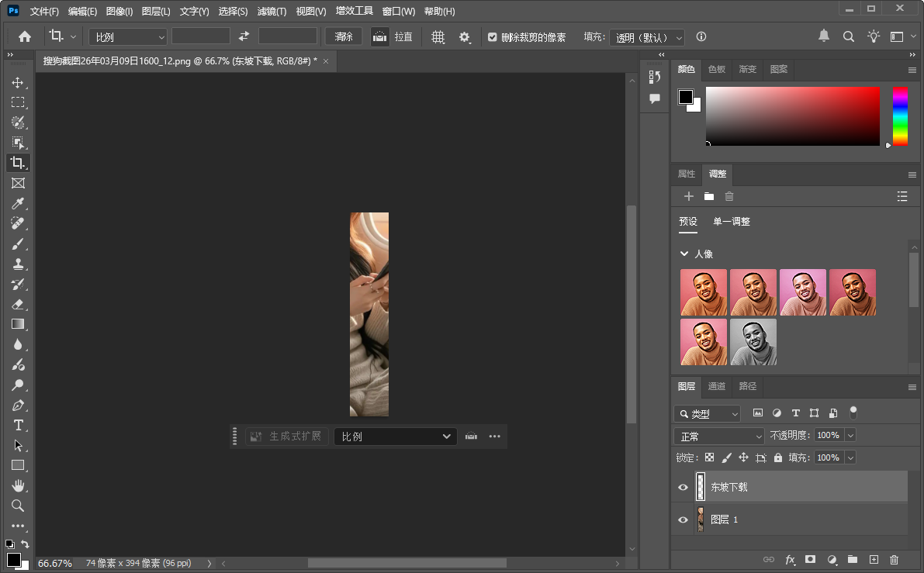Image resolution: width=924 pixels, height=573 pixels.
Task: Open the crop overlay options icon
Action: 438,36
